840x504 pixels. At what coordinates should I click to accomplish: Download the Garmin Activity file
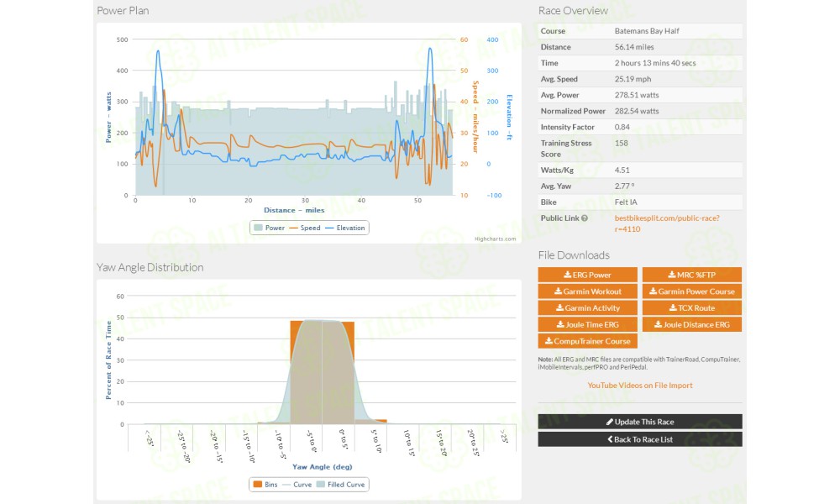pyautogui.click(x=588, y=308)
